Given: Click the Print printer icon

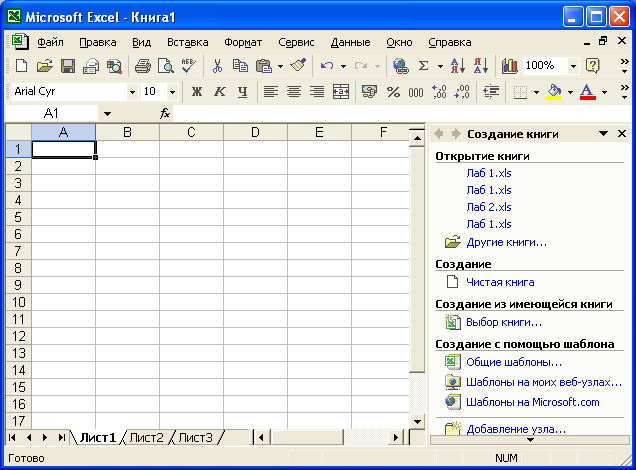Looking at the screenshot, I should pyautogui.click(x=142, y=65).
